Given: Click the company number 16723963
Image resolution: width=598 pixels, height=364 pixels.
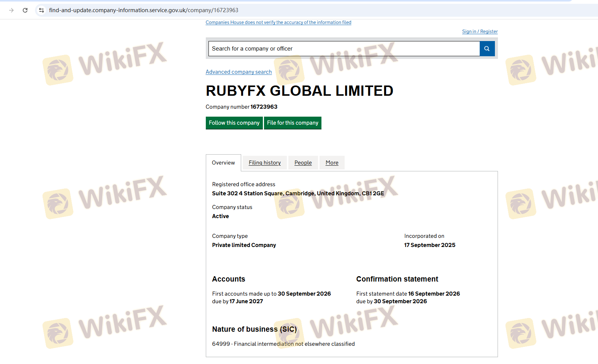Looking at the screenshot, I should tap(264, 107).
